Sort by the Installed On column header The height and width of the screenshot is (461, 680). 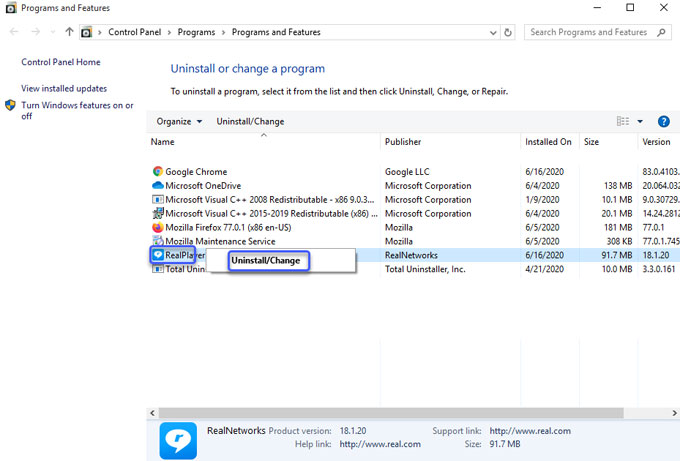click(x=550, y=141)
